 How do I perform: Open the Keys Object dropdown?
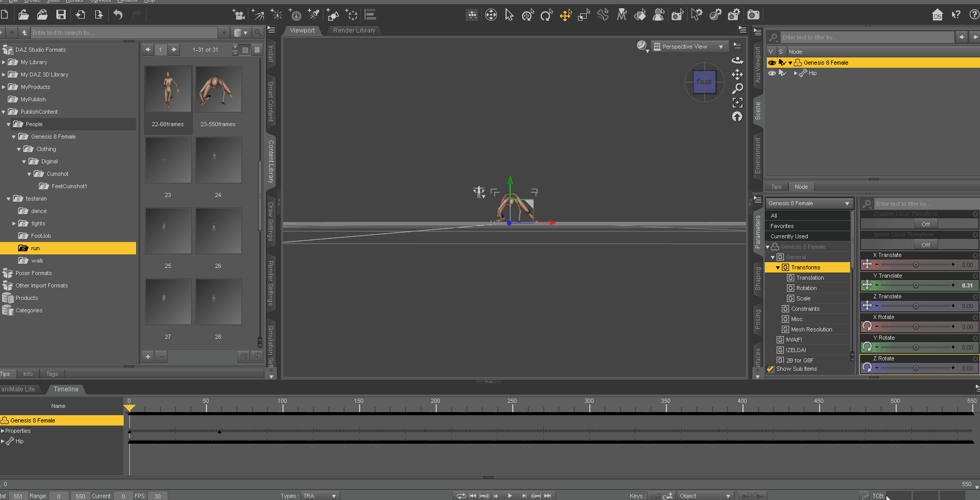(705, 496)
